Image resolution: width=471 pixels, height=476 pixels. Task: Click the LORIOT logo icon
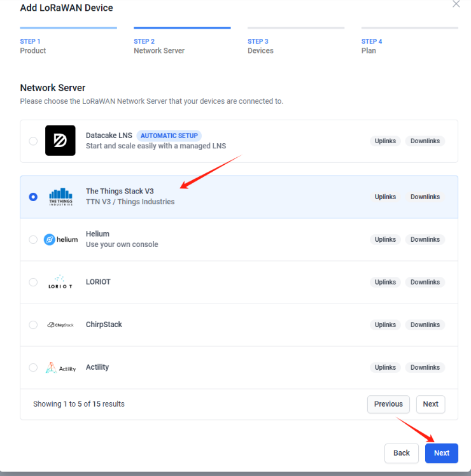tap(60, 282)
